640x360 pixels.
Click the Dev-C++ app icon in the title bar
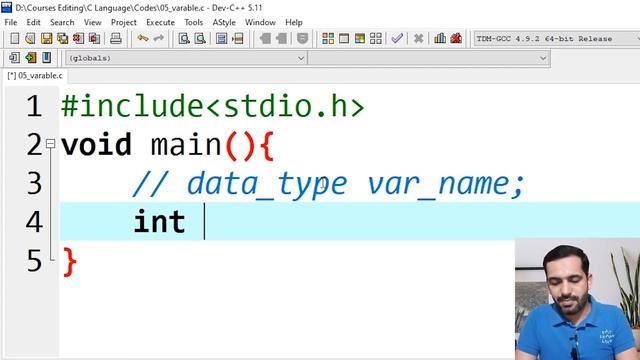point(6,7)
